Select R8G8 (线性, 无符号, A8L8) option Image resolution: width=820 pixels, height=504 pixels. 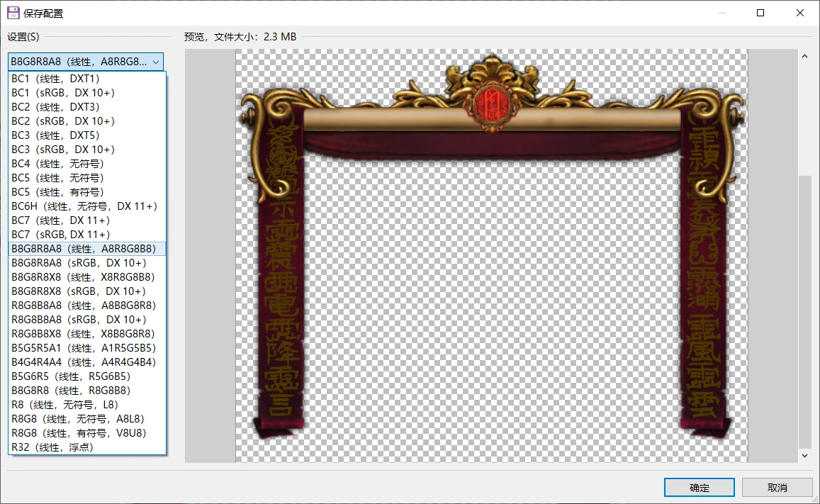(x=87, y=418)
